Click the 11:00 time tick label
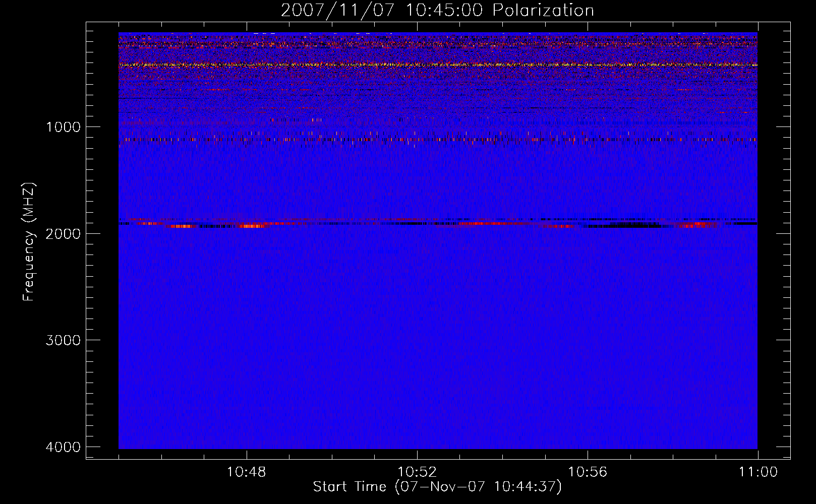Viewport: 816px width, 504px height. click(x=758, y=472)
